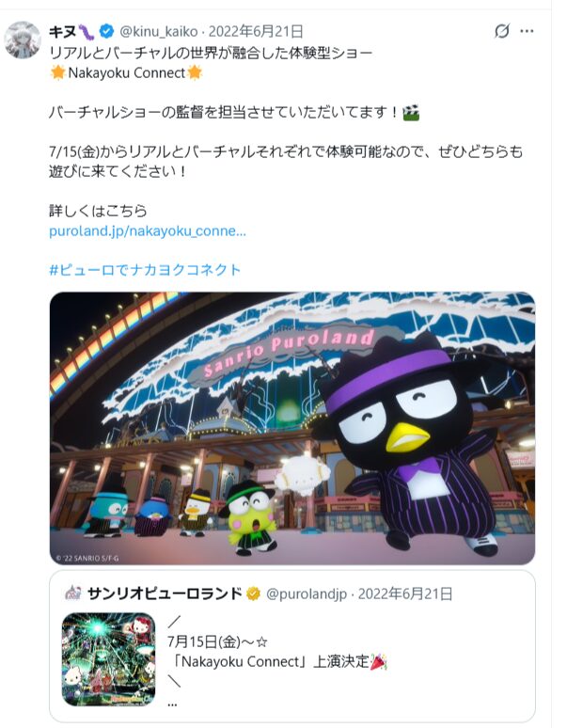Open the Grok explain icon on post

[501, 31]
